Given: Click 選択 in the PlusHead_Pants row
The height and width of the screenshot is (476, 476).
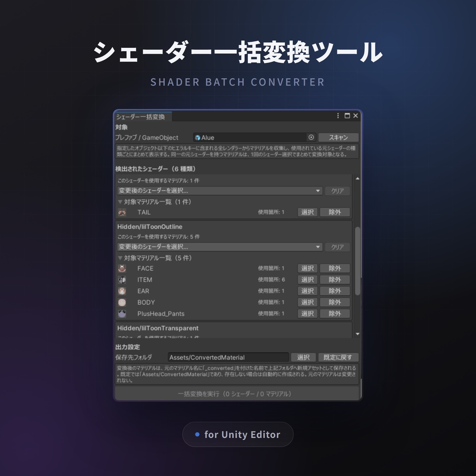Looking at the screenshot, I should (x=308, y=314).
